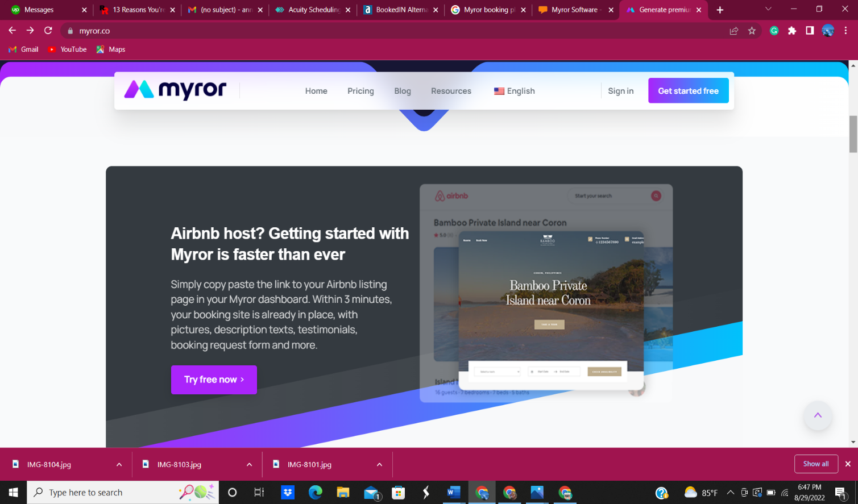Screen dimensions: 858x504
Task: Open a new browser tab
Action: [720, 10]
